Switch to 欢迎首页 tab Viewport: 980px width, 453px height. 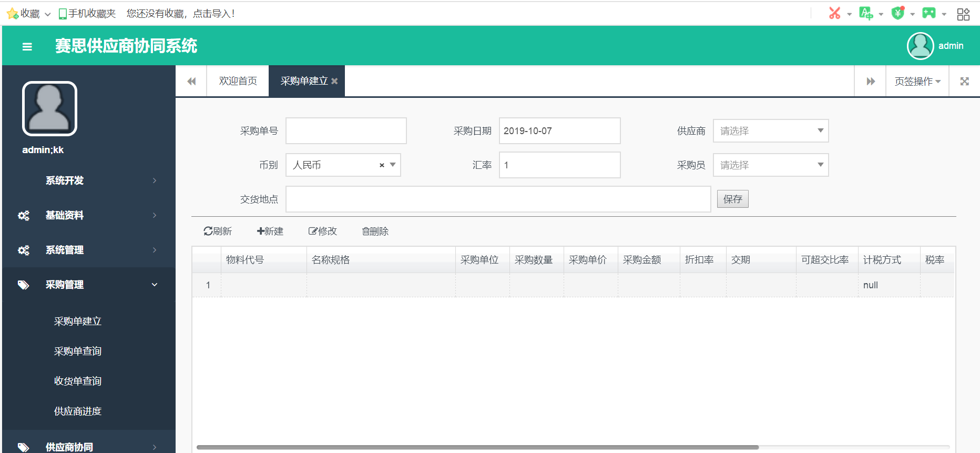click(238, 81)
